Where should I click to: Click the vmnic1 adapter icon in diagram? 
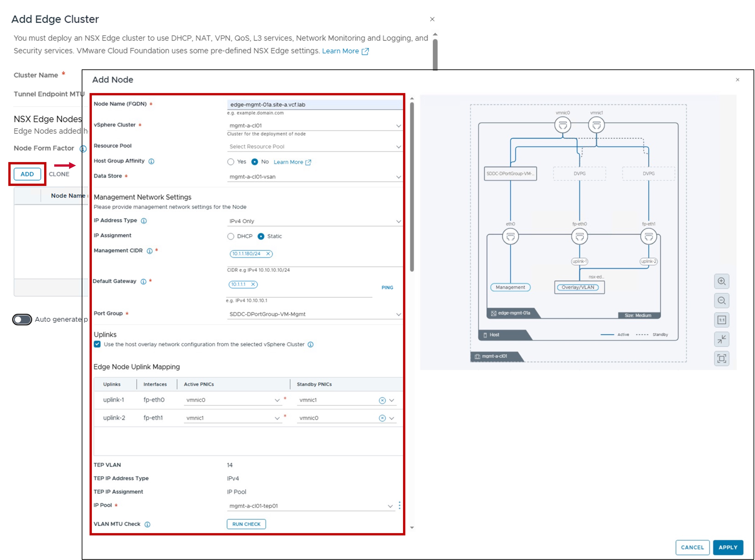[596, 125]
